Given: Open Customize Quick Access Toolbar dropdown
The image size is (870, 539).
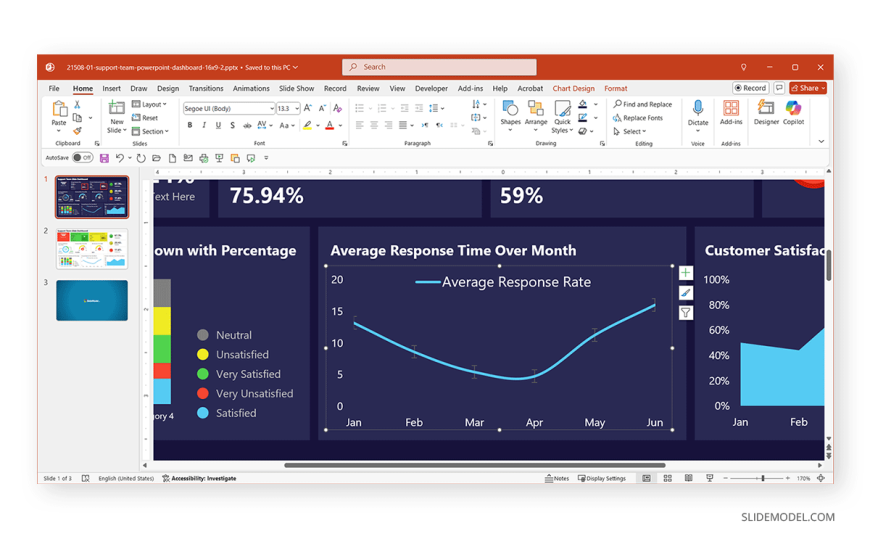Looking at the screenshot, I should [x=266, y=158].
